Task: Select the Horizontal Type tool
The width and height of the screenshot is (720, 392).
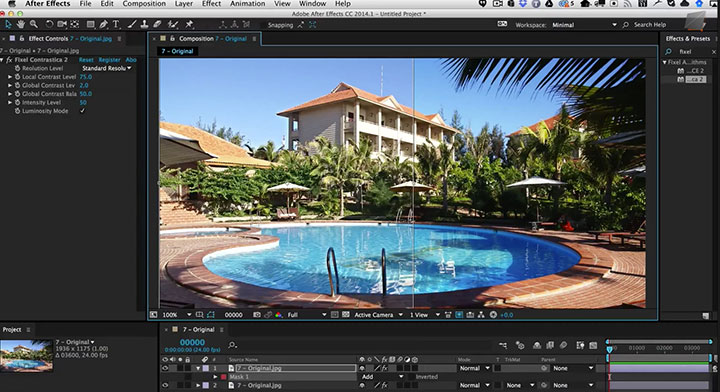Action: point(116,24)
